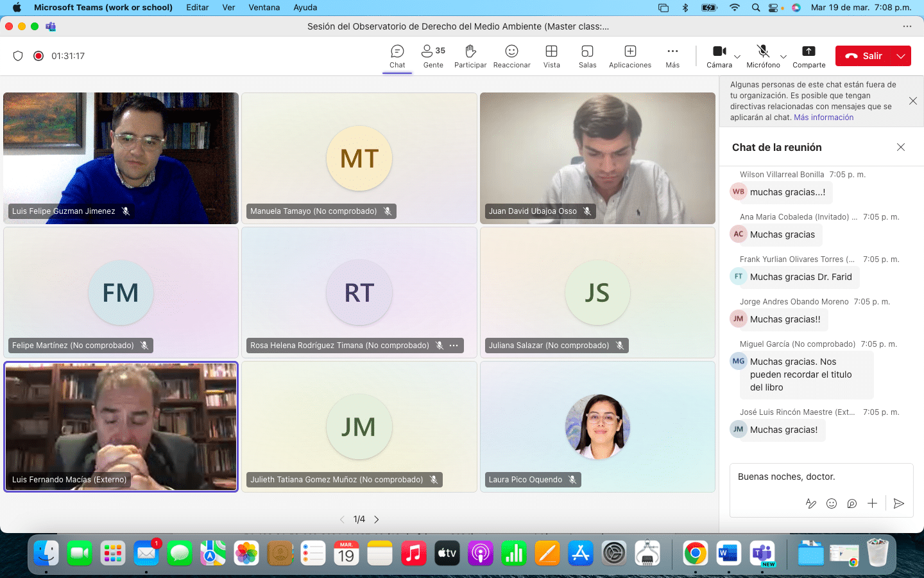This screenshot has height=578, width=924.
Task: Open the Ventana menu in menu bar
Action: (x=264, y=8)
